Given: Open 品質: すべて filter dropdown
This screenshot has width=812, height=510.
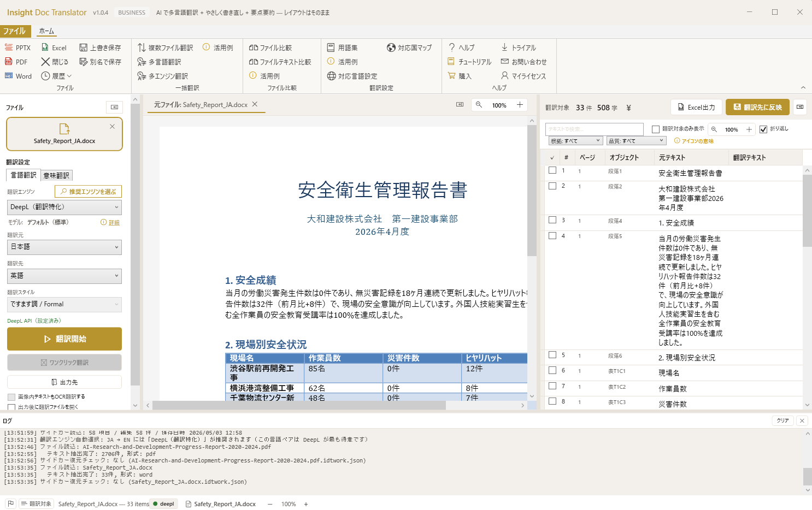Looking at the screenshot, I should point(637,141).
